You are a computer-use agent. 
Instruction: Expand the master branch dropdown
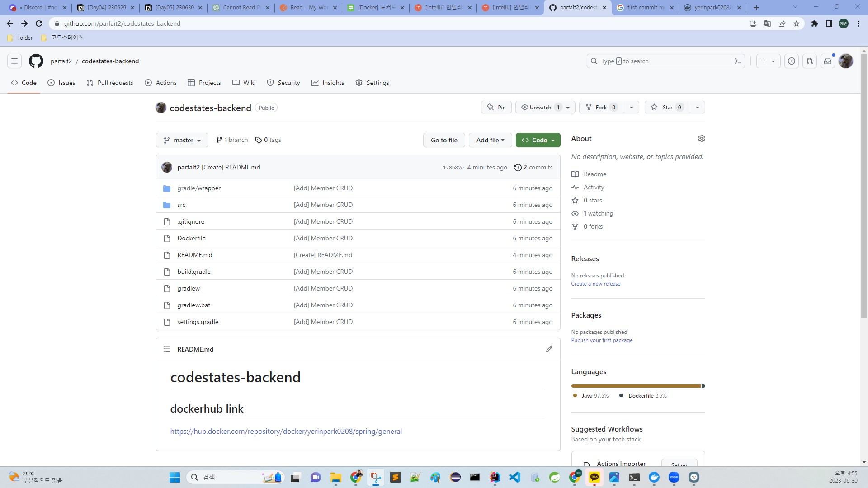182,140
